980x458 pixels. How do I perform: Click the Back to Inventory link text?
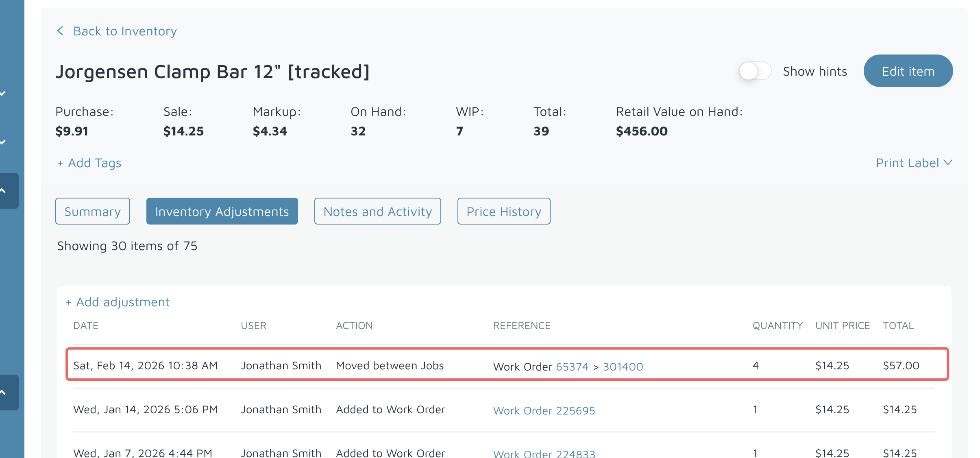point(125,31)
